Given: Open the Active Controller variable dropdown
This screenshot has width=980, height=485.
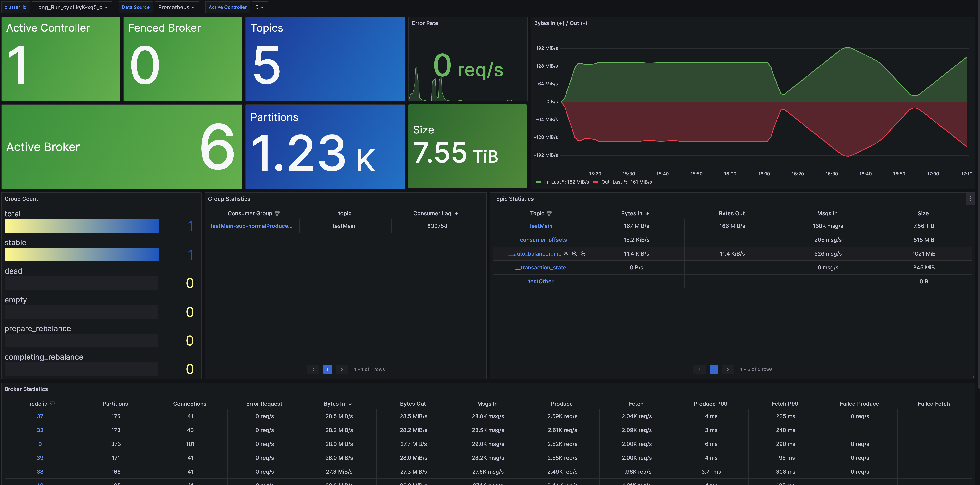Looking at the screenshot, I should coord(260,7).
